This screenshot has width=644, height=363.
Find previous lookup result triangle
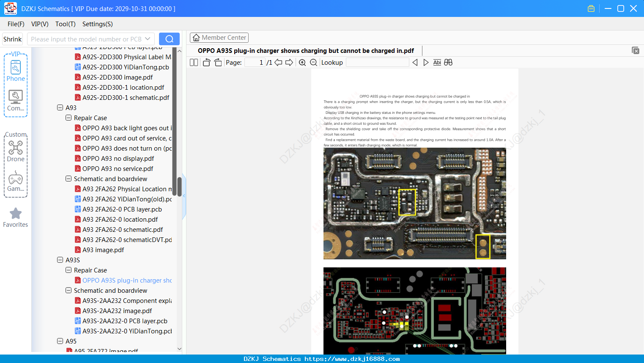tap(415, 62)
